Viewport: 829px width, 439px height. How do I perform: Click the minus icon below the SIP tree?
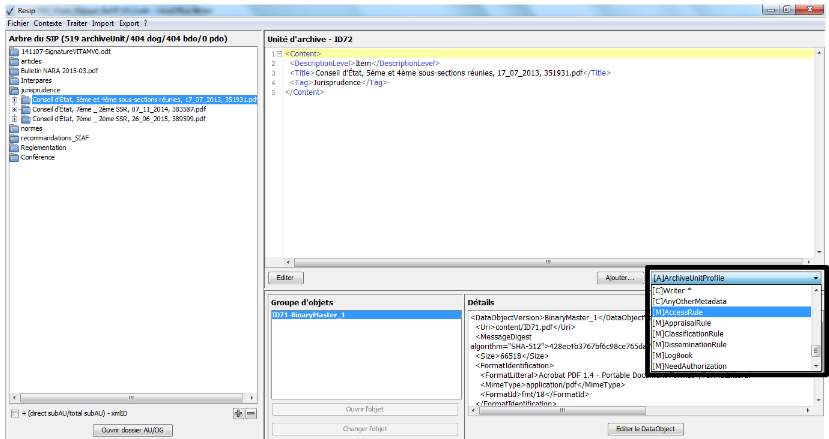coord(250,413)
